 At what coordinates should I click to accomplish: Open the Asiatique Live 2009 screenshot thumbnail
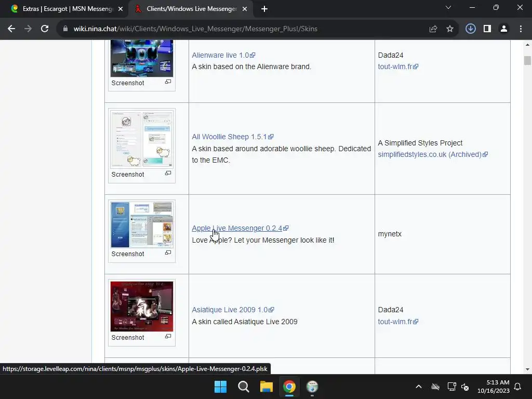tap(142, 307)
